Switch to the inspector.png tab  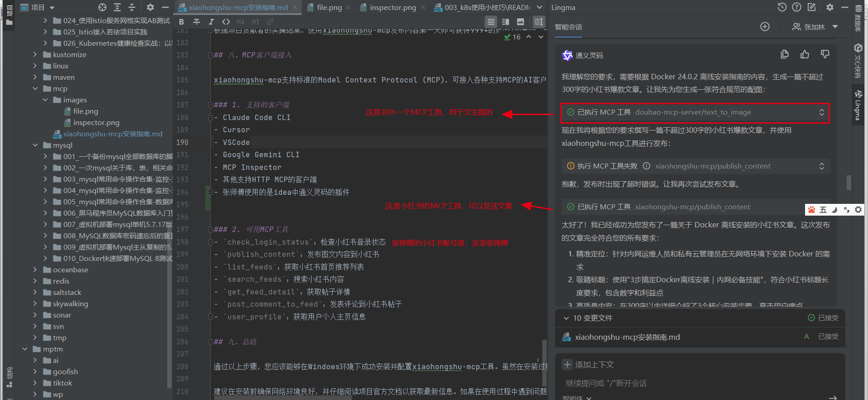point(392,7)
